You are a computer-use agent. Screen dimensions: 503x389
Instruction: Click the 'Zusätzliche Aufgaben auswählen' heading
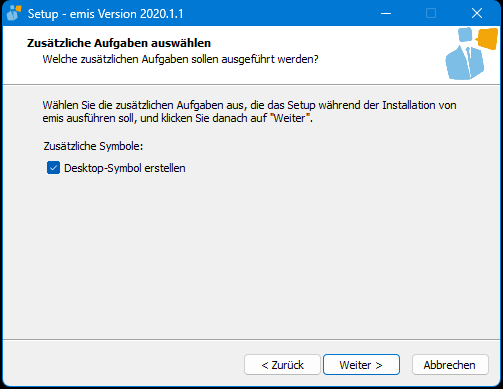119,43
